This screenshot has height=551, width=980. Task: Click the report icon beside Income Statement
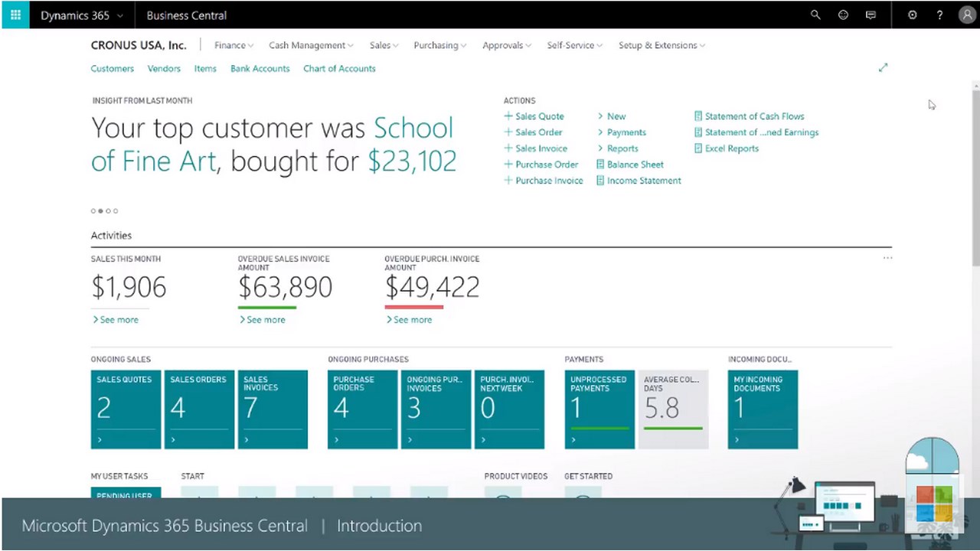pos(600,181)
